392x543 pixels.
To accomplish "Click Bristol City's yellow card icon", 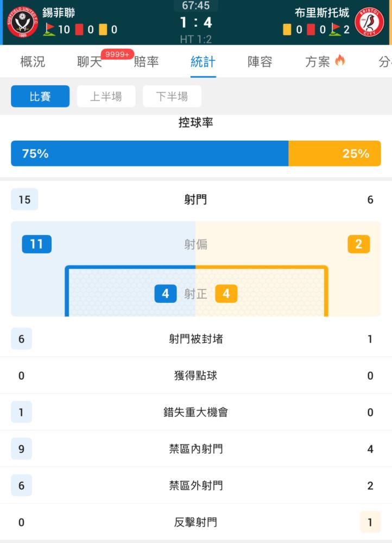I will point(287,29).
